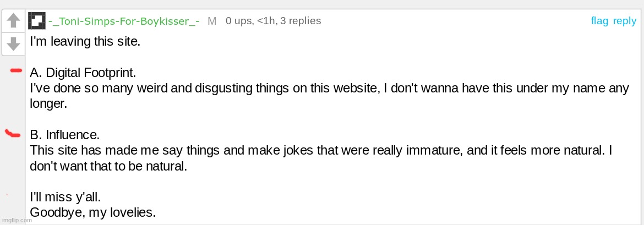The height and width of the screenshot is (225, 644).
Task: Click the red squiggle beside Influence
Action: click(12, 134)
